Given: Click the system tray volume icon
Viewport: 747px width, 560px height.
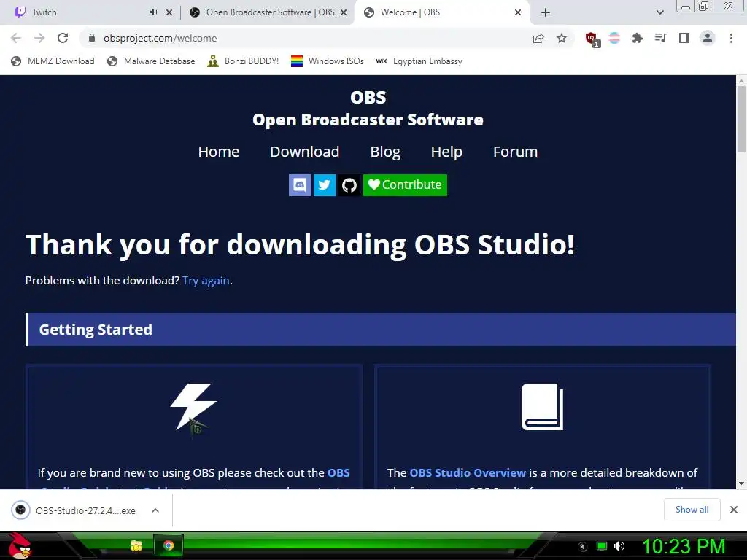Looking at the screenshot, I should [619, 546].
